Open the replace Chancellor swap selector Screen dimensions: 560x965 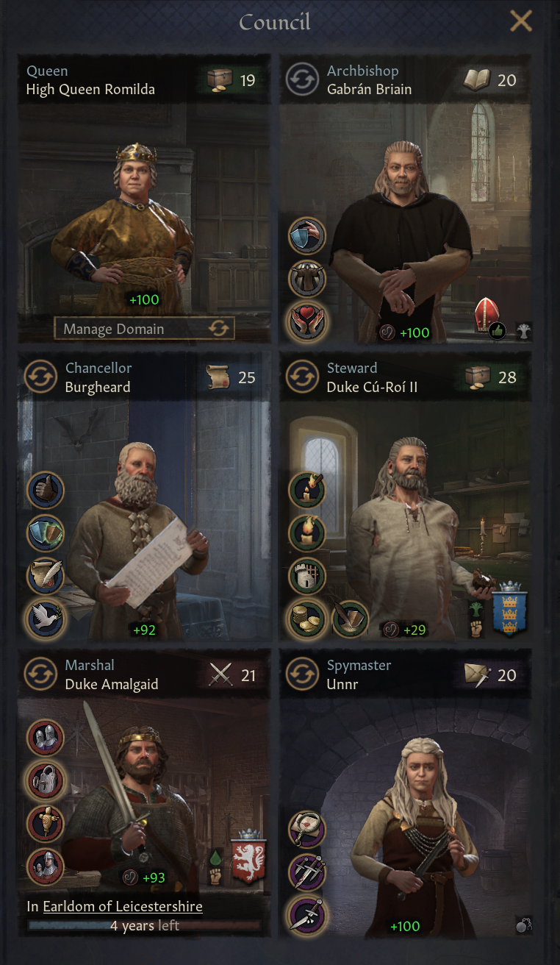click(41, 377)
